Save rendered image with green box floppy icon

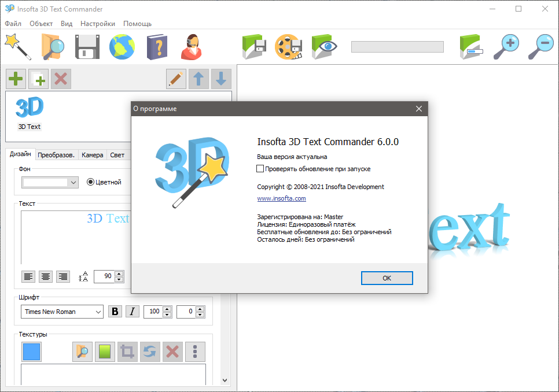tap(254, 47)
